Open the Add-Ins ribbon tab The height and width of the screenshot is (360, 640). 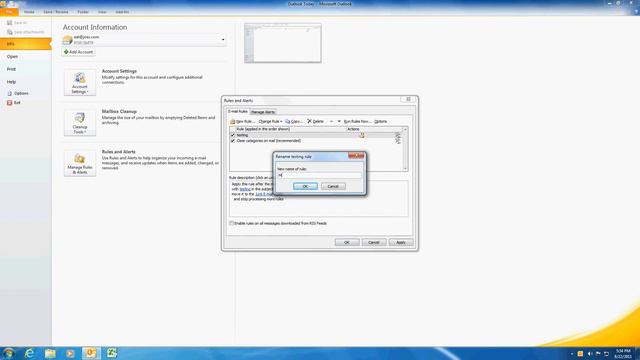tap(122, 12)
